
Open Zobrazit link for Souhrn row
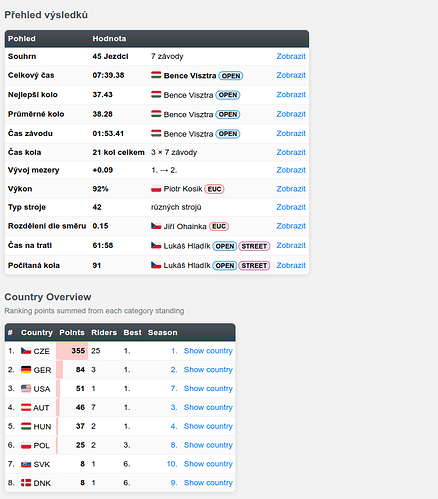[x=291, y=56]
